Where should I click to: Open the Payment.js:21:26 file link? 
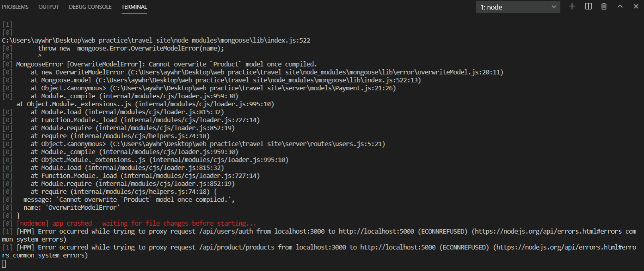pyautogui.click(x=253, y=88)
